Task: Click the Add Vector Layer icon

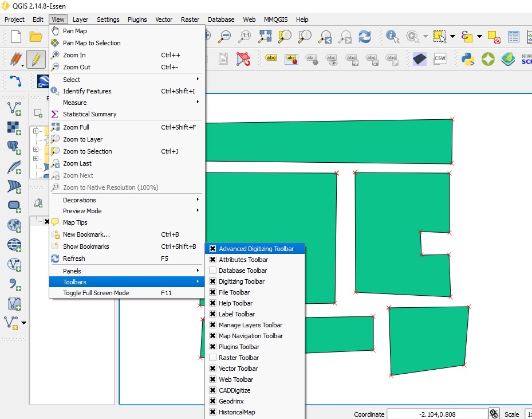Action: coord(14,108)
